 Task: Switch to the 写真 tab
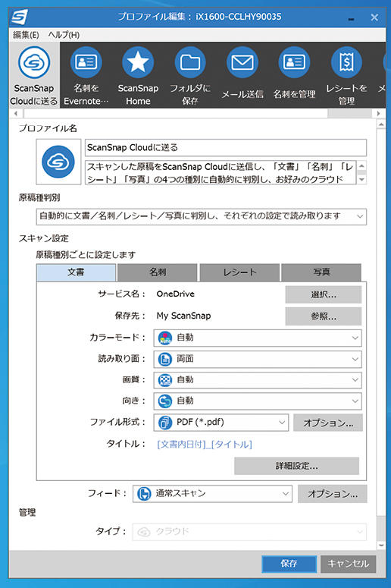[x=321, y=272]
